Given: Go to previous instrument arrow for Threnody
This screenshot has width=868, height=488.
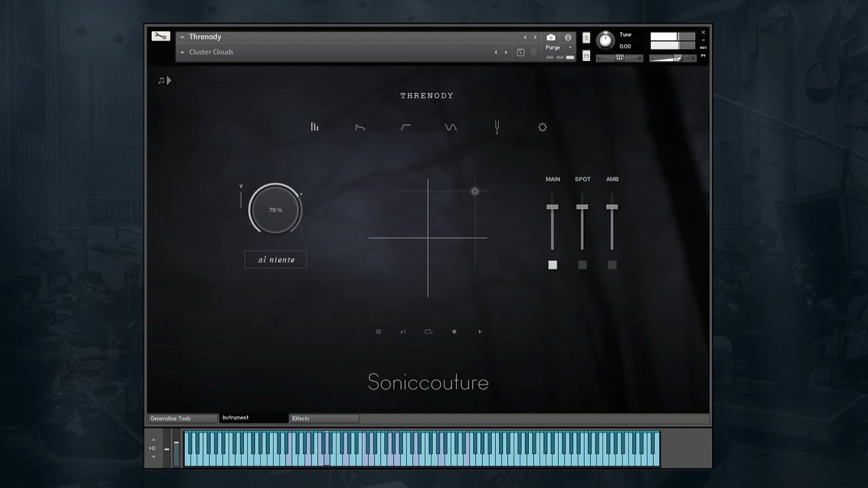Looking at the screenshot, I should tap(524, 37).
